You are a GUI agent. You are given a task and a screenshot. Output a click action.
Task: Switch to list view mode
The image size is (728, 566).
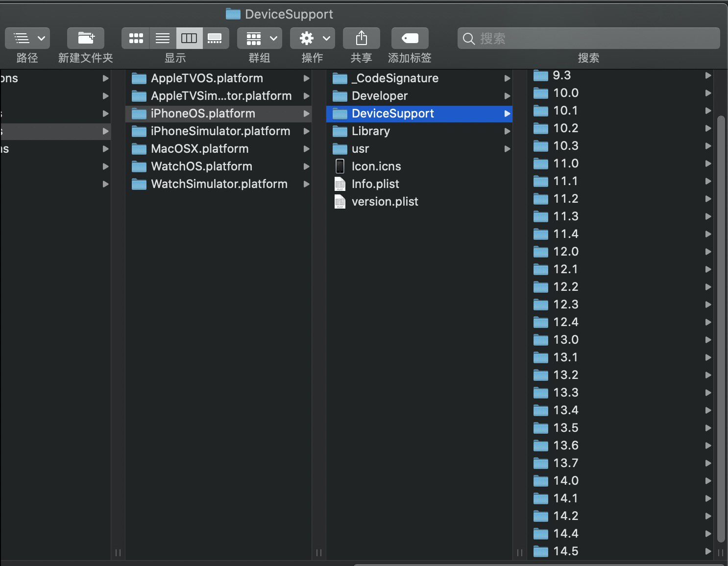click(x=162, y=38)
